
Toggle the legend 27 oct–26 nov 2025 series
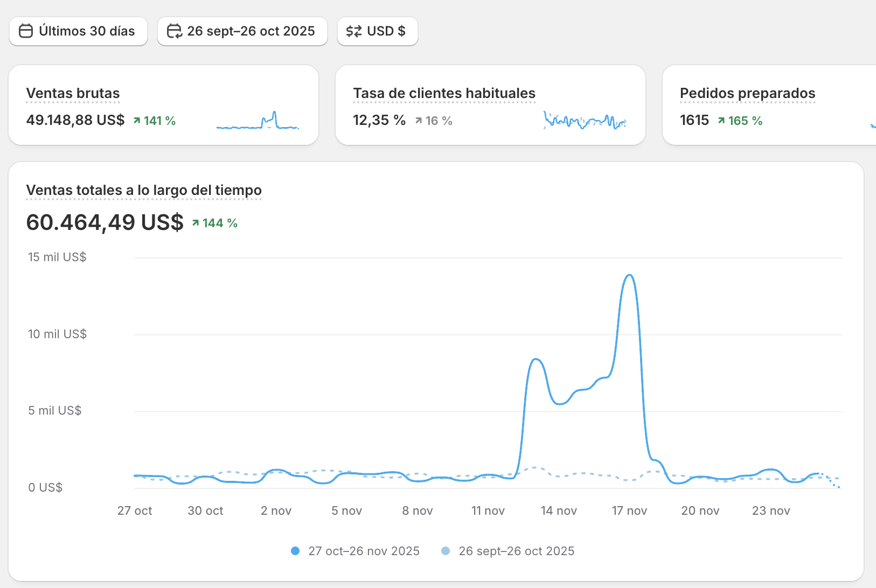355,551
